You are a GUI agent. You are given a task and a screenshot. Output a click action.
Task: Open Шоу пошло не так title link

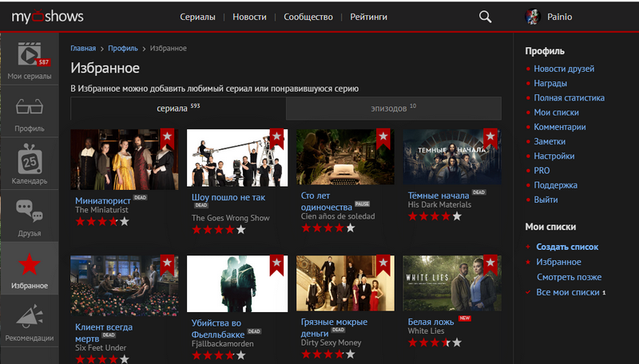[228, 197]
